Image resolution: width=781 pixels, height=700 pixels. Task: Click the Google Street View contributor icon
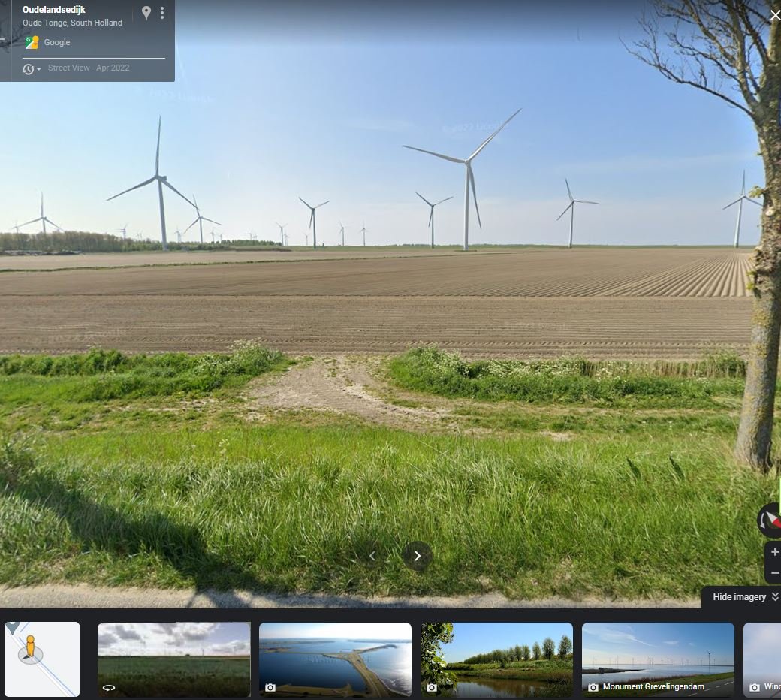32,43
